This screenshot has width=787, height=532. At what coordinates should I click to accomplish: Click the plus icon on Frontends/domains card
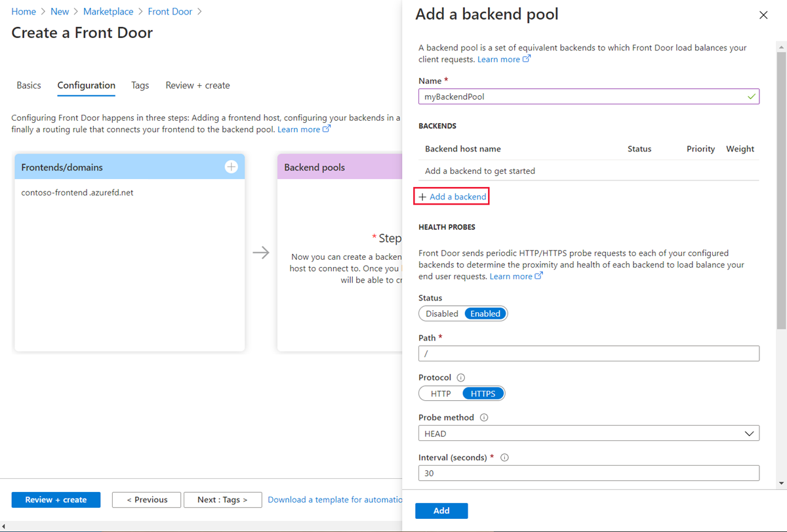tap(231, 167)
